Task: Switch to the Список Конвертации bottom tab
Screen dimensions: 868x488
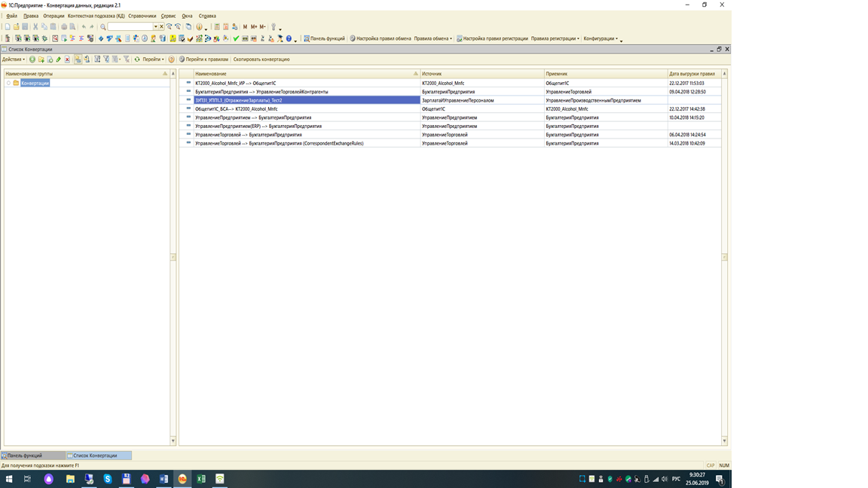Action: coord(98,456)
